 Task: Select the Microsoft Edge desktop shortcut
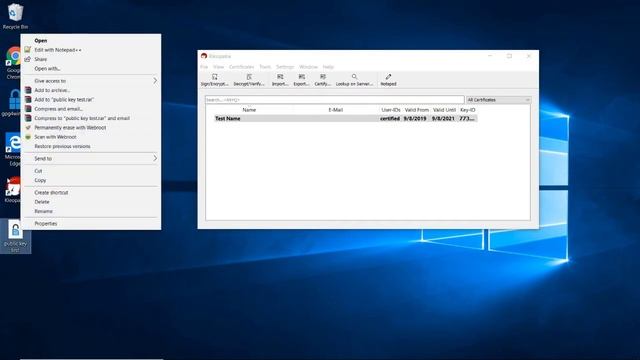tap(12, 149)
